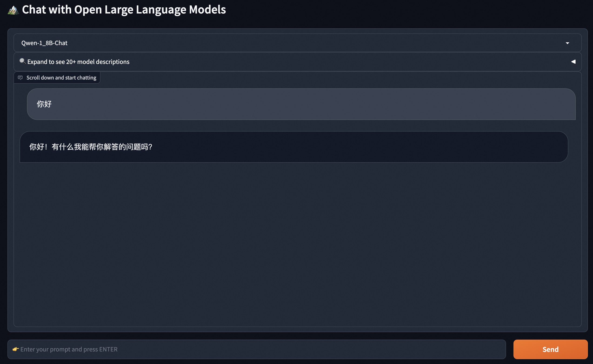
Task: Click the mountain logo beside the page title
Action: pos(13,10)
